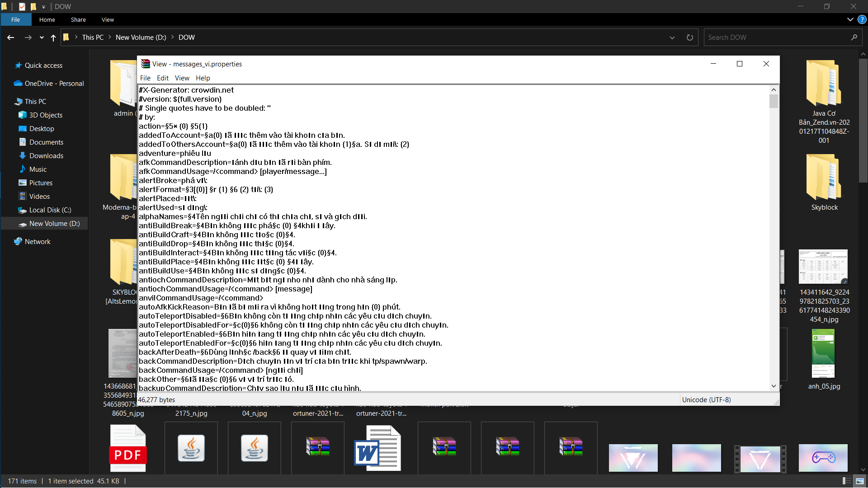Open the Word document file icon
This screenshot has height=488, width=868.
(377, 449)
